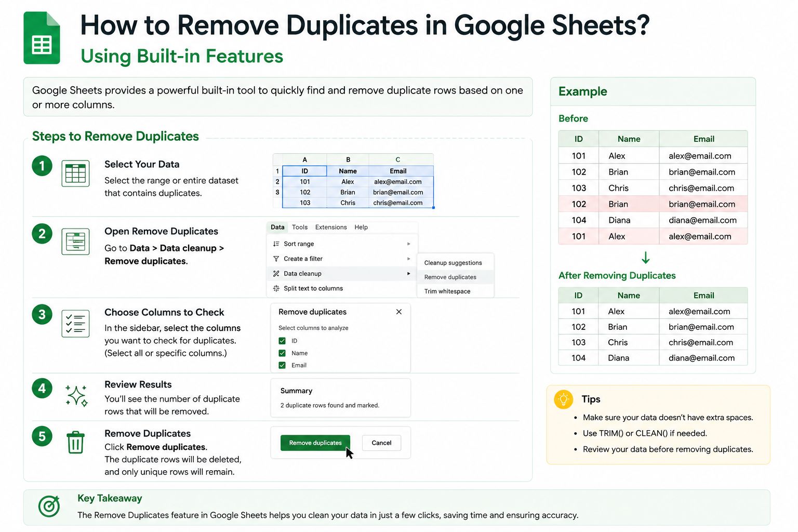Choose Trim whitespace from the submenu
The width and height of the screenshot is (798, 532).
point(447,291)
